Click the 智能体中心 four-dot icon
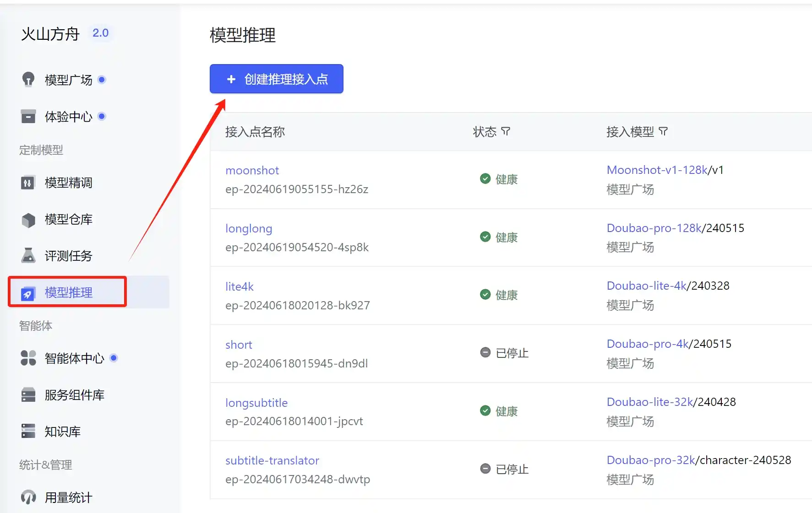Image resolution: width=812 pixels, height=513 pixels. [28, 358]
